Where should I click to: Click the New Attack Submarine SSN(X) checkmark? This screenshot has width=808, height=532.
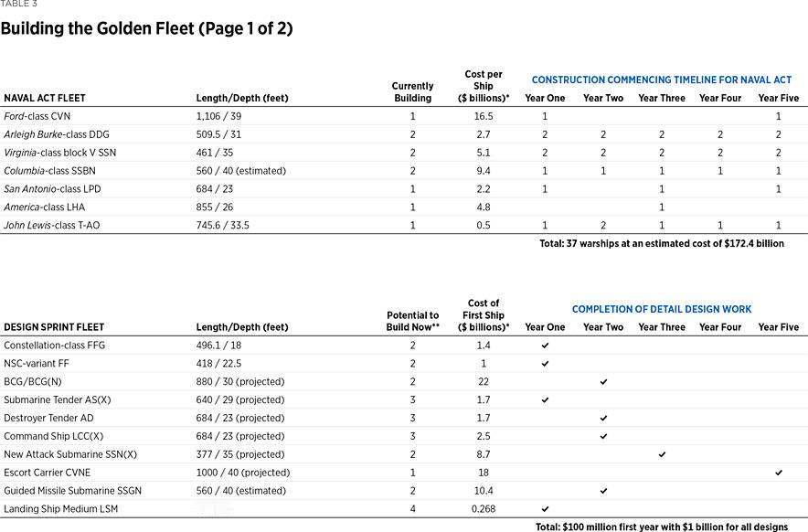662,454
